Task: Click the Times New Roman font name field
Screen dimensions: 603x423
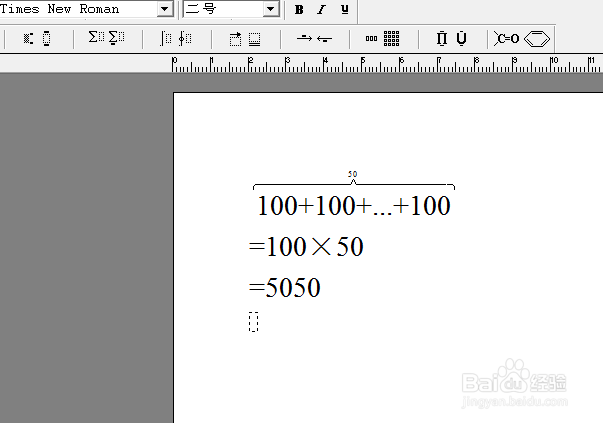Action: tap(78, 9)
